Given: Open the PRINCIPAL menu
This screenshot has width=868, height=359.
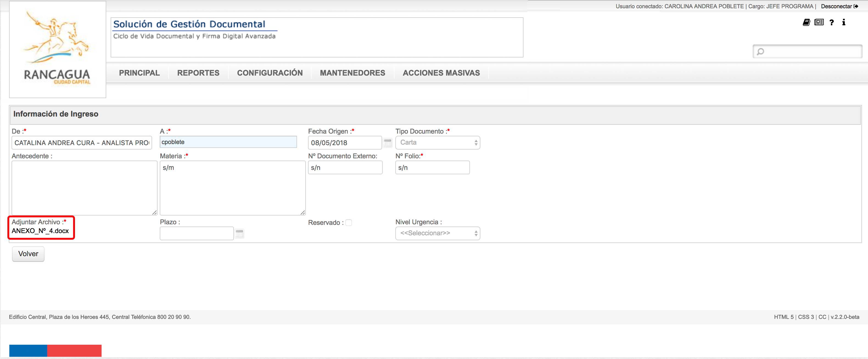Looking at the screenshot, I should (x=139, y=73).
